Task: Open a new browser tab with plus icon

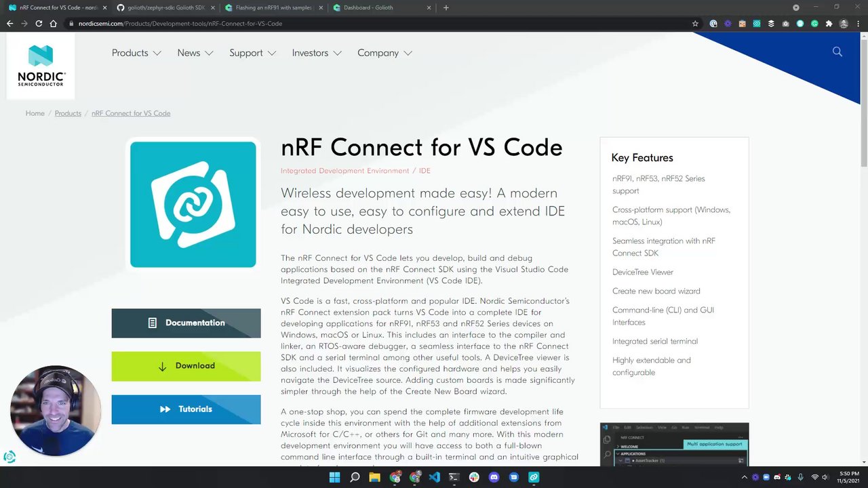Action: (x=446, y=7)
